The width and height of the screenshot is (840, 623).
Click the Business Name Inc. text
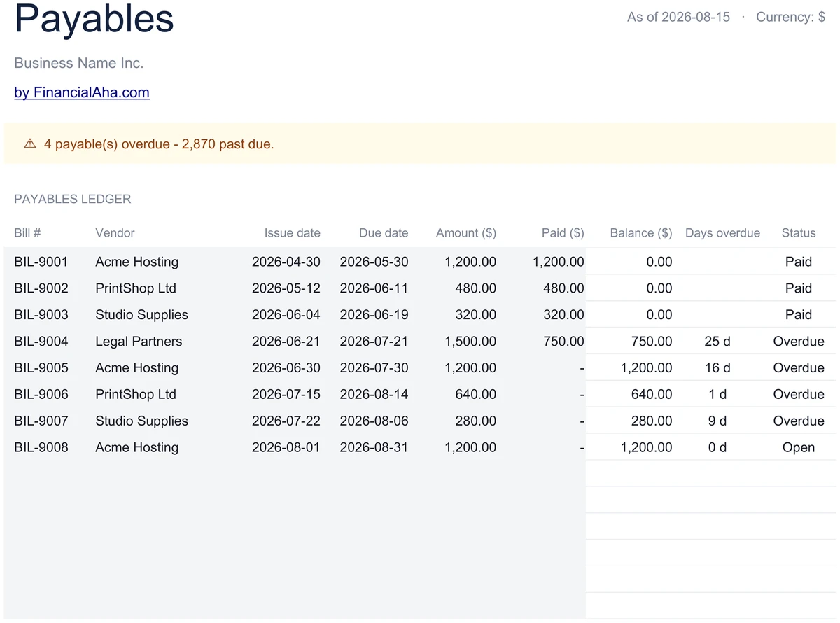pyautogui.click(x=79, y=63)
